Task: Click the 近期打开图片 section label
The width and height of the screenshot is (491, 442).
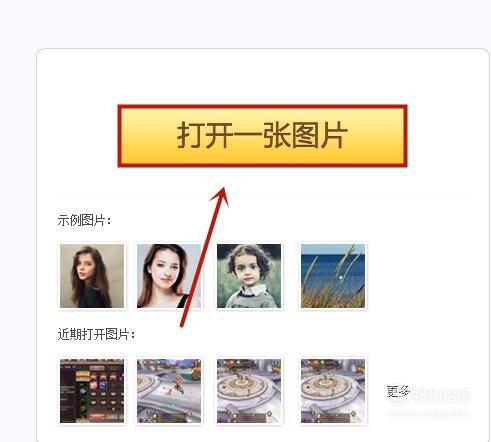Action: pyautogui.click(x=96, y=334)
